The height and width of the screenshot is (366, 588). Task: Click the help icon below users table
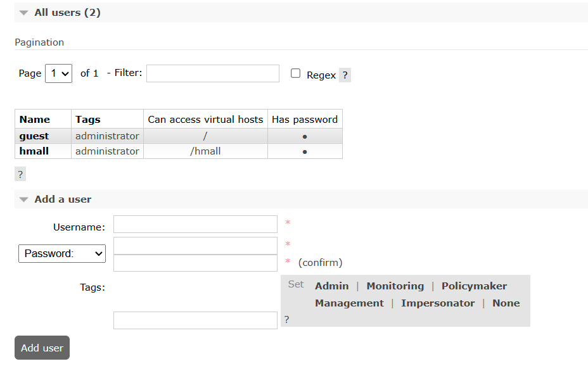[20, 174]
